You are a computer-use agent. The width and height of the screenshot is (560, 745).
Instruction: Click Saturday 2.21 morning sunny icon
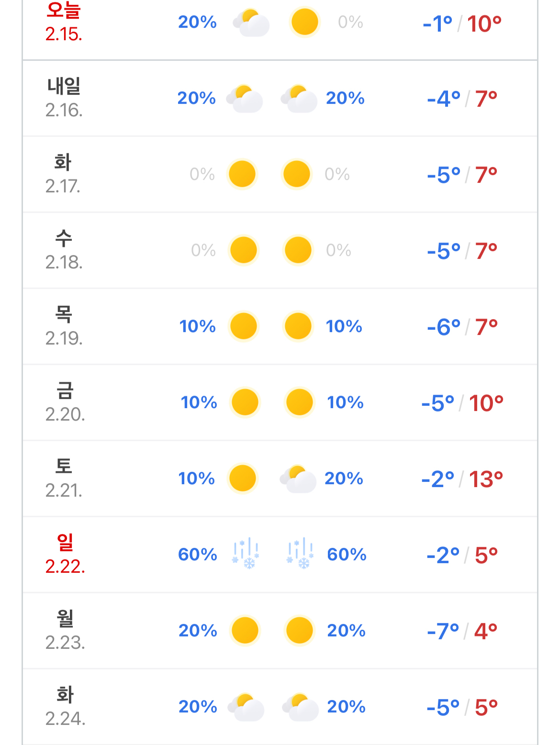243,478
